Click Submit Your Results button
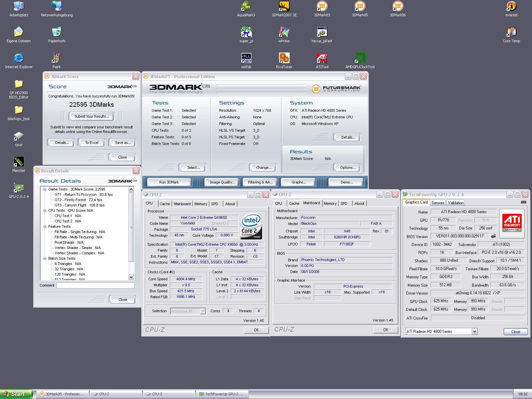 tap(91, 116)
